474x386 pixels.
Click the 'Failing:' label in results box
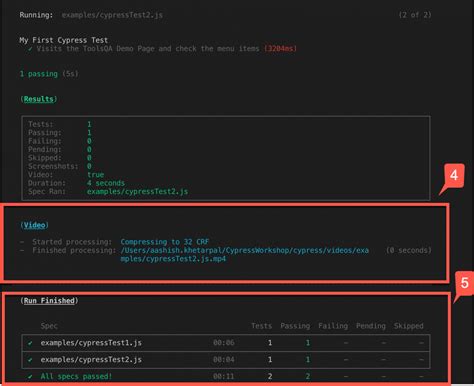pyautogui.click(x=45, y=141)
